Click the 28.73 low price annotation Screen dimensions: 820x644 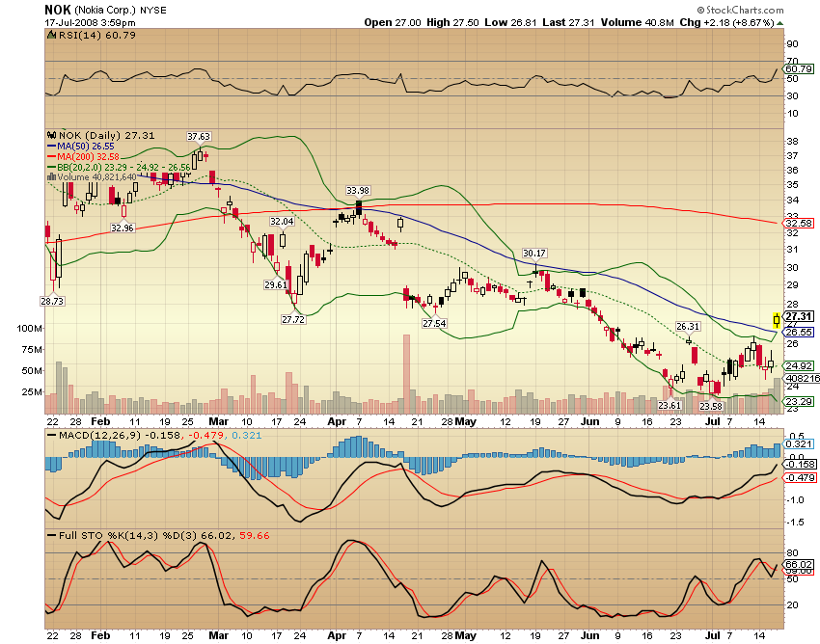[52, 301]
